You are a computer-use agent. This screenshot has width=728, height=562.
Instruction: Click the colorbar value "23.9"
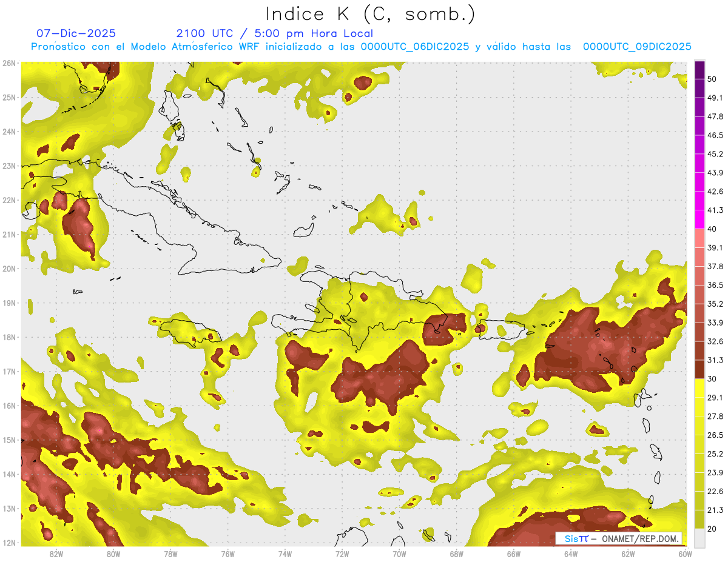click(715, 472)
